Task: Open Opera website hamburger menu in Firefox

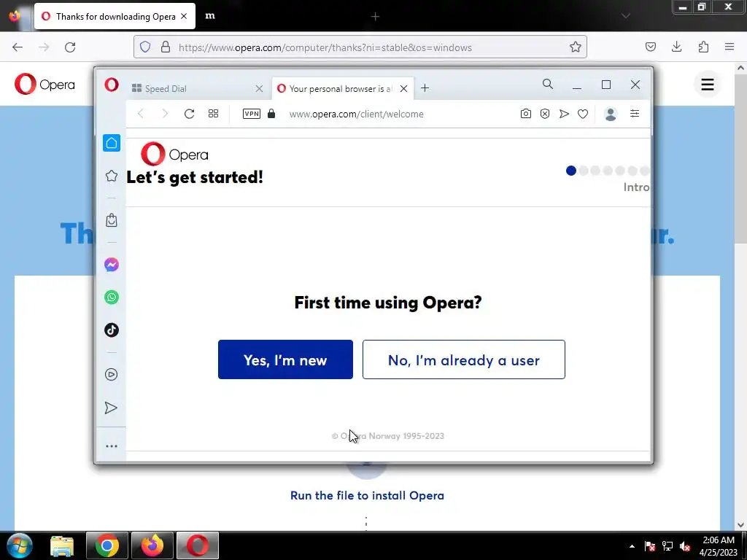Action: pyautogui.click(x=708, y=85)
